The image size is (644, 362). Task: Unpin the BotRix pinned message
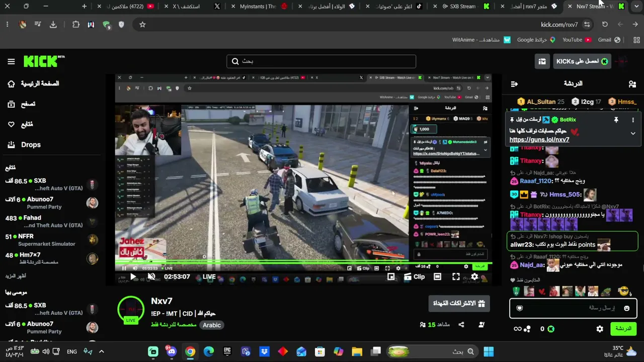(616, 120)
